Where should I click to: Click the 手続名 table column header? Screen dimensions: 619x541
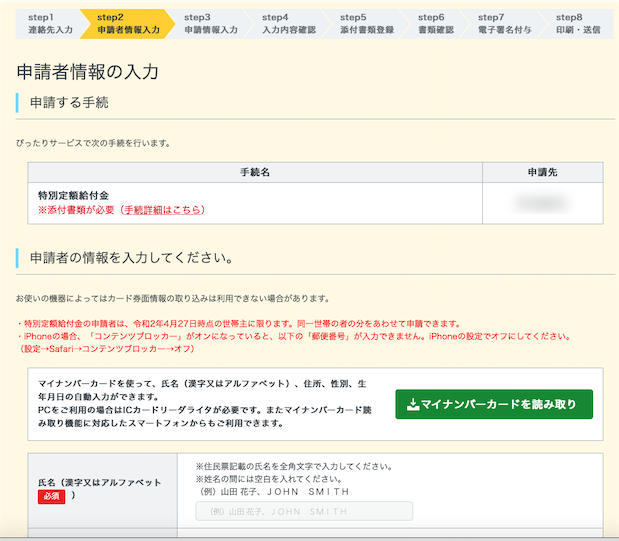click(249, 172)
